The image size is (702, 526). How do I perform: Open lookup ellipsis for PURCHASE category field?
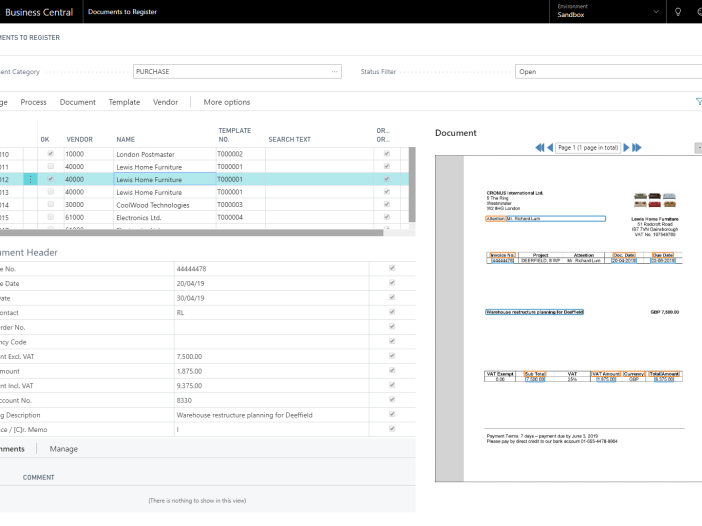point(334,72)
